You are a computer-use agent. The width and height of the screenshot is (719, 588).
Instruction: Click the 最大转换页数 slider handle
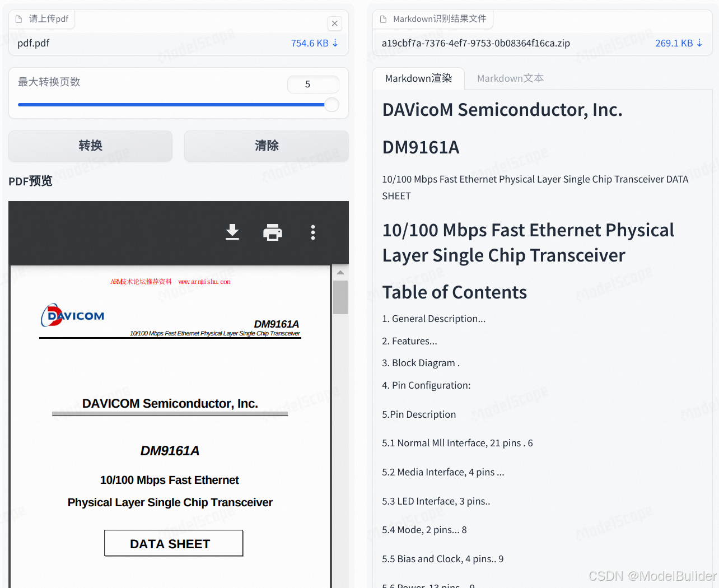point(332,105)
